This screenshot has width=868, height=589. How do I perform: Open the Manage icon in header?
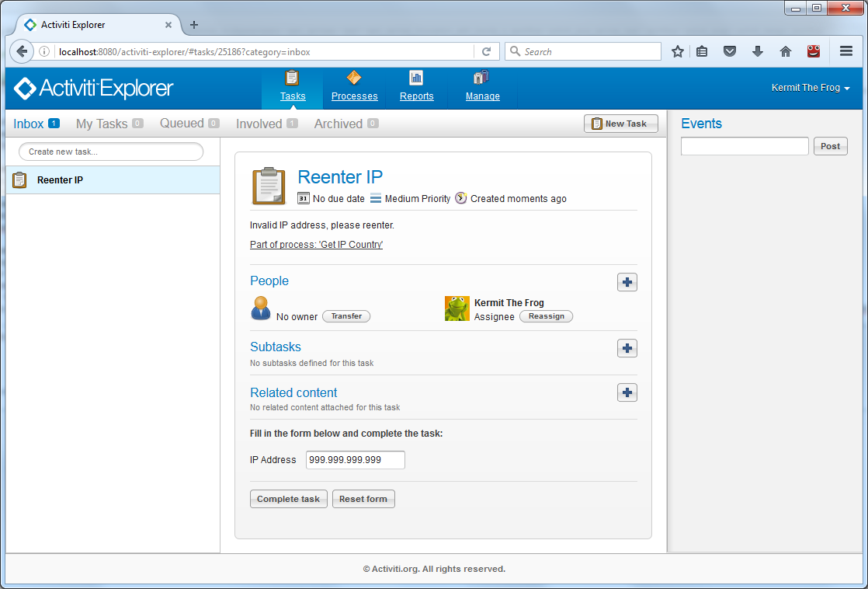481,78
